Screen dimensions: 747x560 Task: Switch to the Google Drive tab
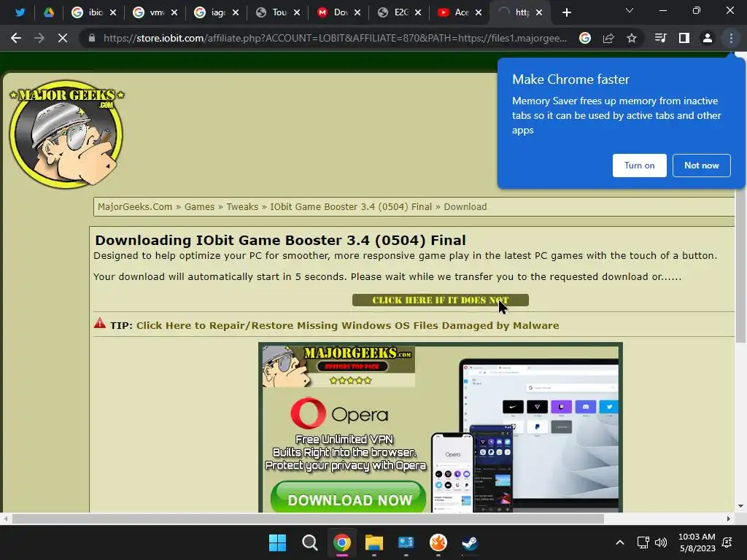(49, 12)
